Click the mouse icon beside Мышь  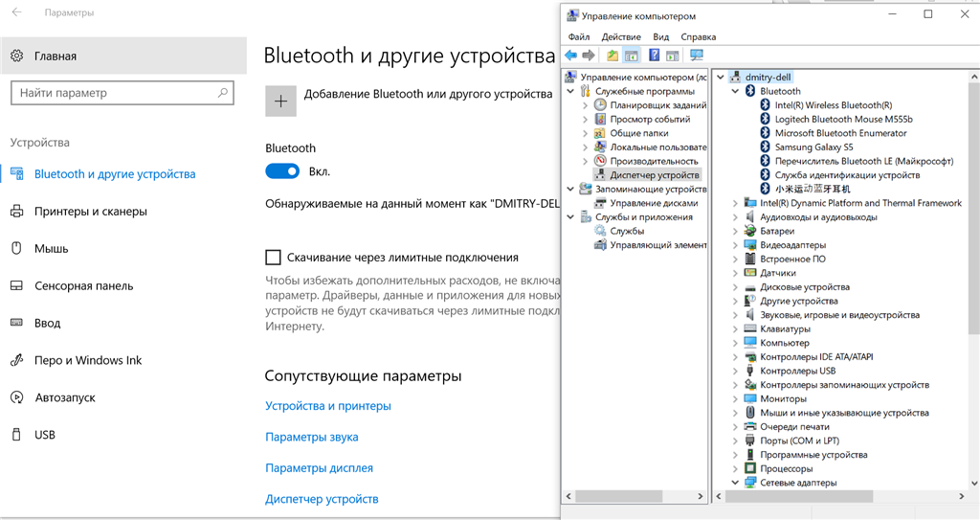point(17,248)
